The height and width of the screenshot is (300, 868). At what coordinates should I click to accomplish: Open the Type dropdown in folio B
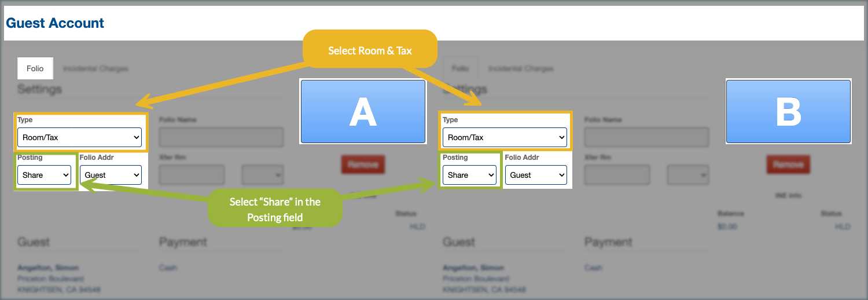[x=505, y=137]
